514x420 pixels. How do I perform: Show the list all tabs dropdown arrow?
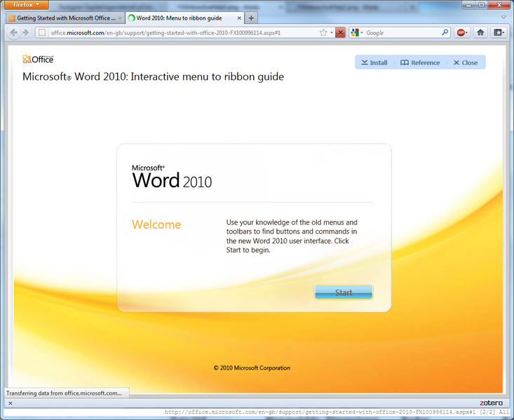click(x=504, y=17)
